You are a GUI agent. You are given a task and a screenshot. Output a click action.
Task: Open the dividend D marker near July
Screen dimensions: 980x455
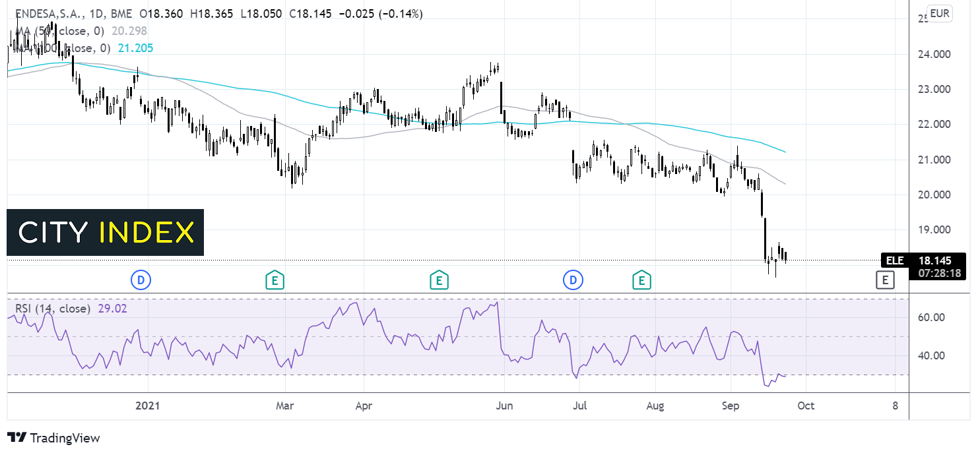click(573, 280)
